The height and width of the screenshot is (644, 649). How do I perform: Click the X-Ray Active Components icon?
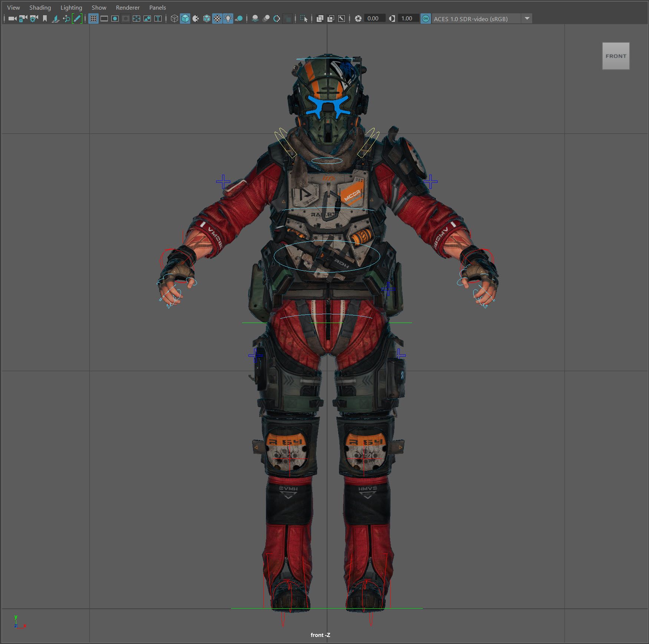331,19
